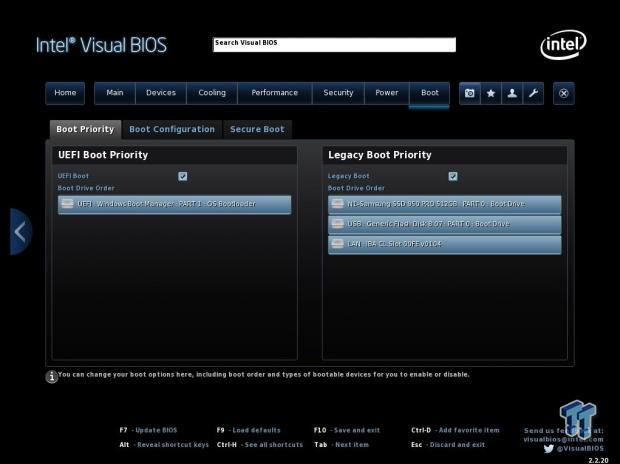Click the Intel Visual BIOS title
Screen dimensions: 620x464
point(101,45)
